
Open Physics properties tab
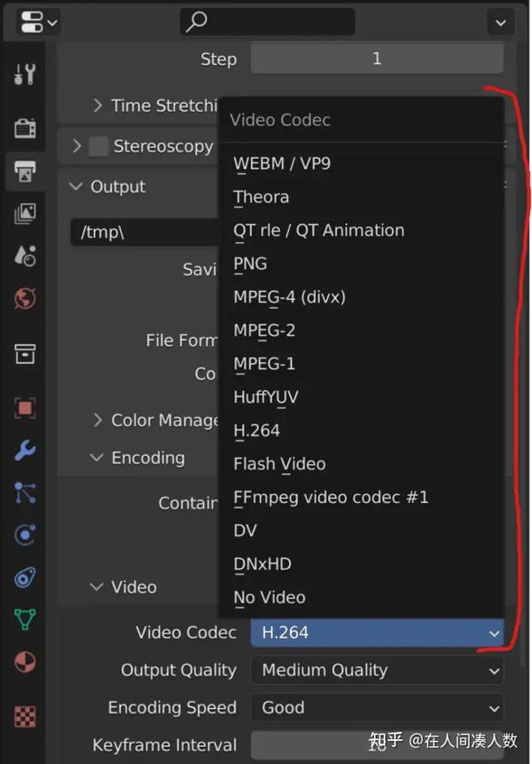pos(26,534)
